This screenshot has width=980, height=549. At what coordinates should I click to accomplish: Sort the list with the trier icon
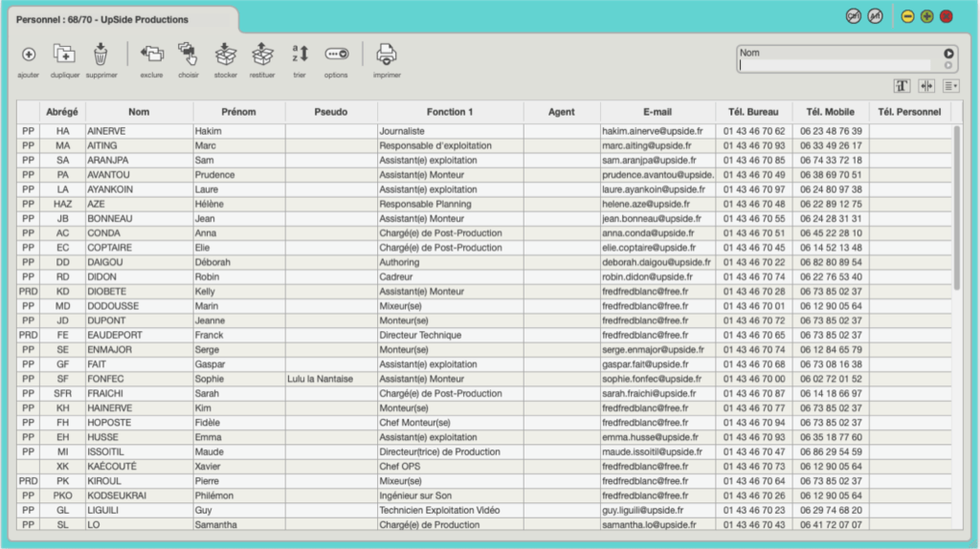click(300, 55)
